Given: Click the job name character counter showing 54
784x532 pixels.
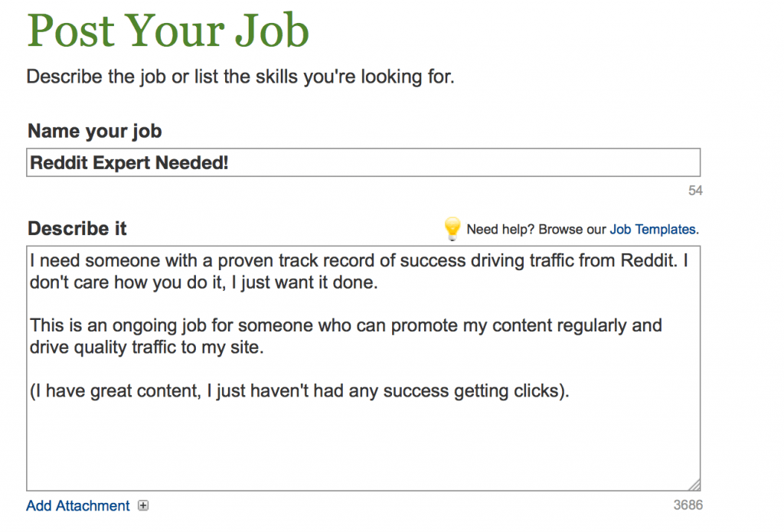Looking at the screenshot, I should point(695,191).
